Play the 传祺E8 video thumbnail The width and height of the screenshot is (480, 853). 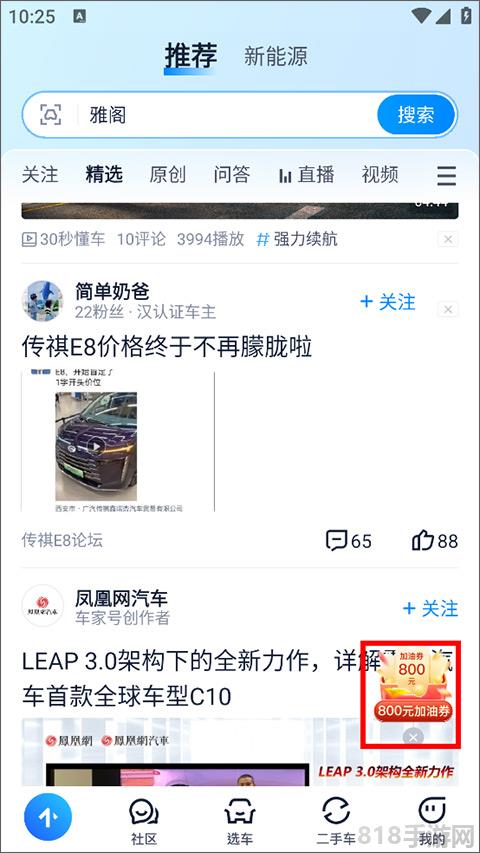(96, 446)
